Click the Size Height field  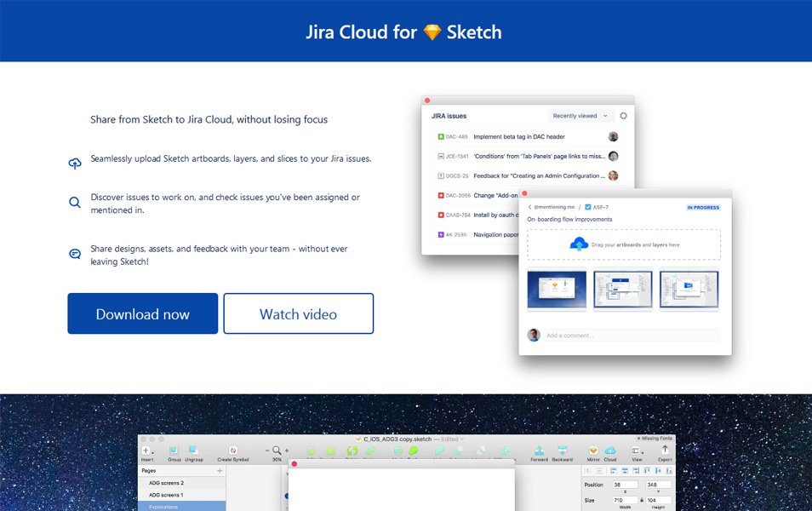pos(658,500)
